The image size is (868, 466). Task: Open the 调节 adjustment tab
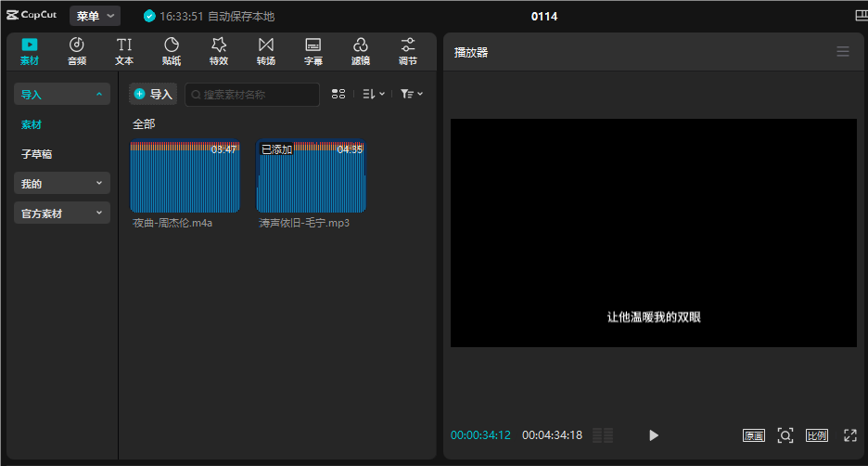(408, 52)
